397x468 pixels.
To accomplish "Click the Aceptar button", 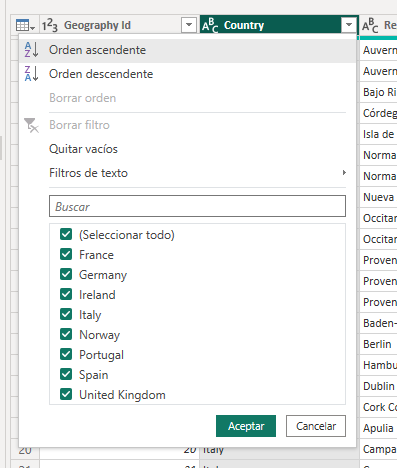I will (246, 426).
